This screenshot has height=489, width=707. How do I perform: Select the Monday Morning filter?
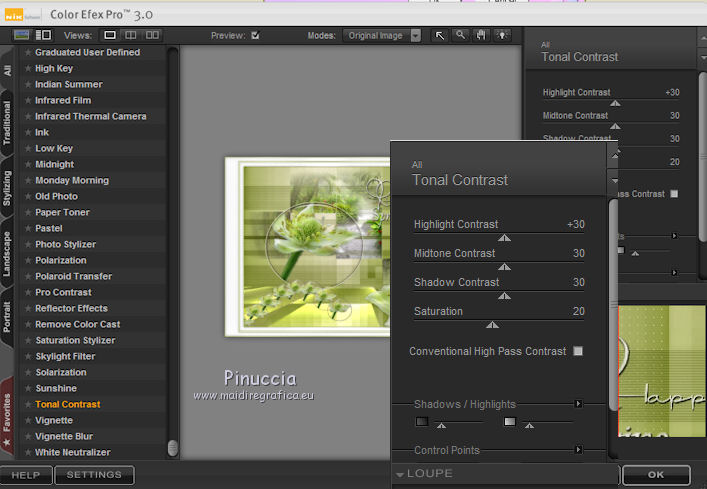pos(72,180)
